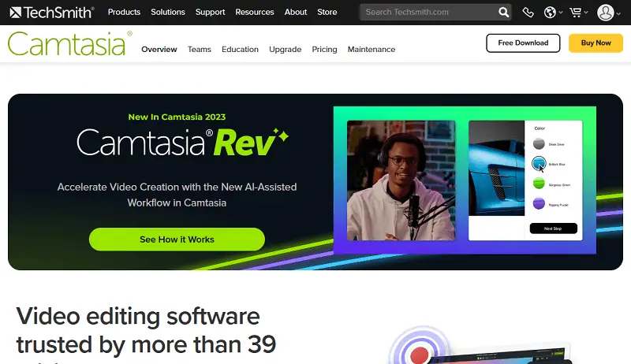Pick the silver color swatch
This screenshot has width=631, height=364.
click(x=539, y=143)
